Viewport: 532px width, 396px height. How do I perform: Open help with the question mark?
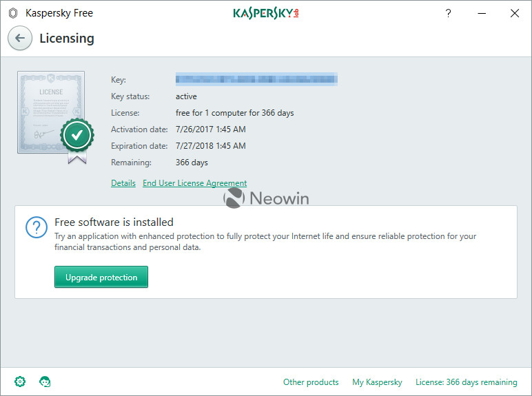coord(448,13)
